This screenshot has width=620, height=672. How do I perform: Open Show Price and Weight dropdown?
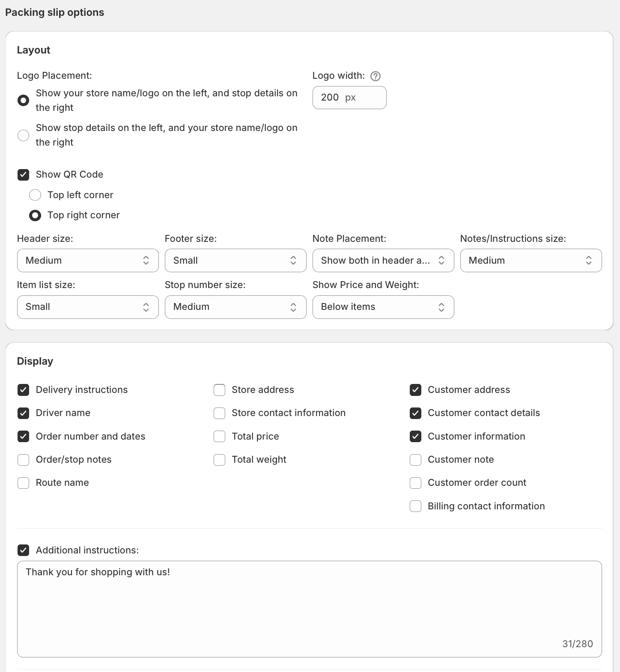click(383, 307)
